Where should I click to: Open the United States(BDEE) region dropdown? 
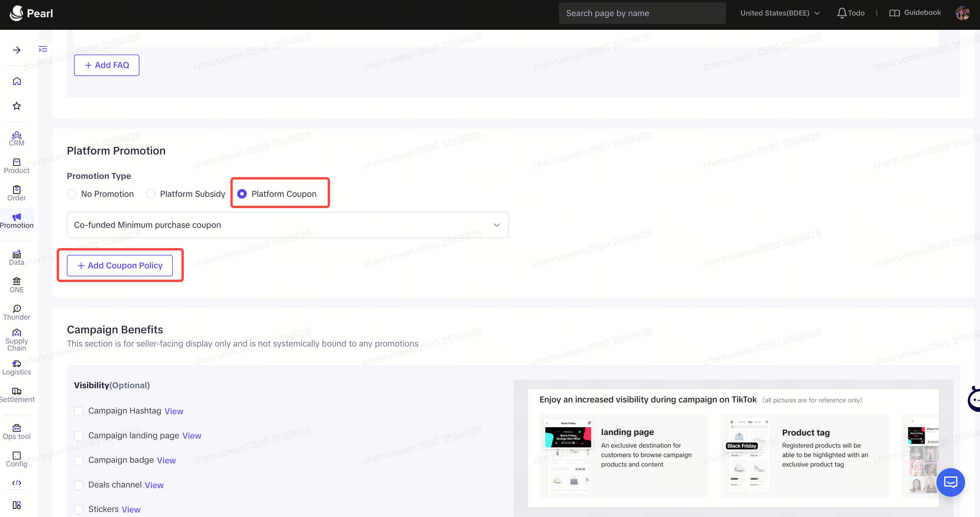tap(780, 13)
